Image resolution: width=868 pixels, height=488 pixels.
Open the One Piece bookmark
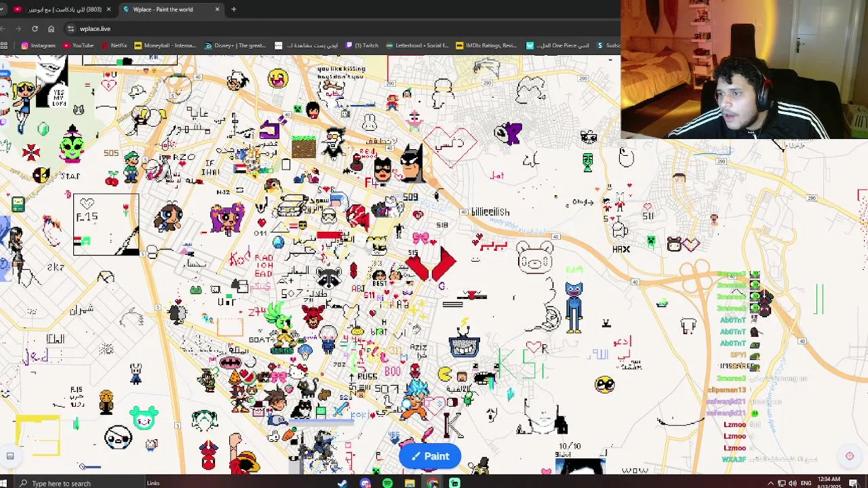(x=557, y=45)
